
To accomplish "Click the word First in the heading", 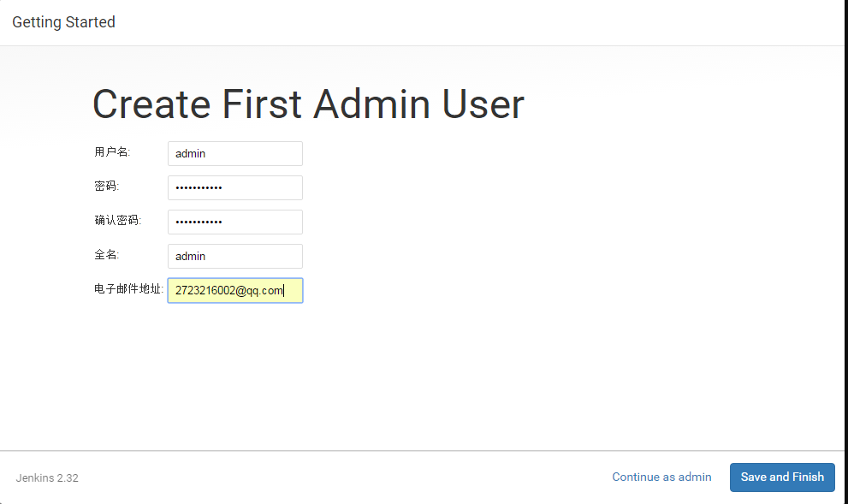I will tap(262, 104).
